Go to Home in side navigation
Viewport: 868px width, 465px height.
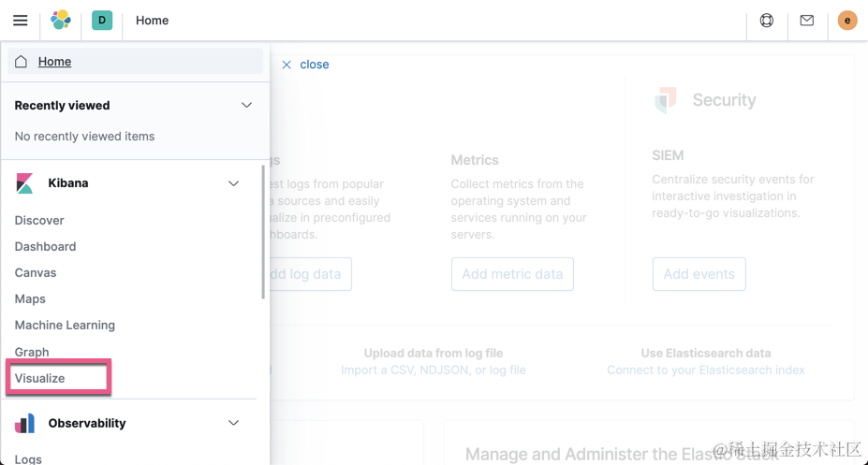click(x=135, y=62)
